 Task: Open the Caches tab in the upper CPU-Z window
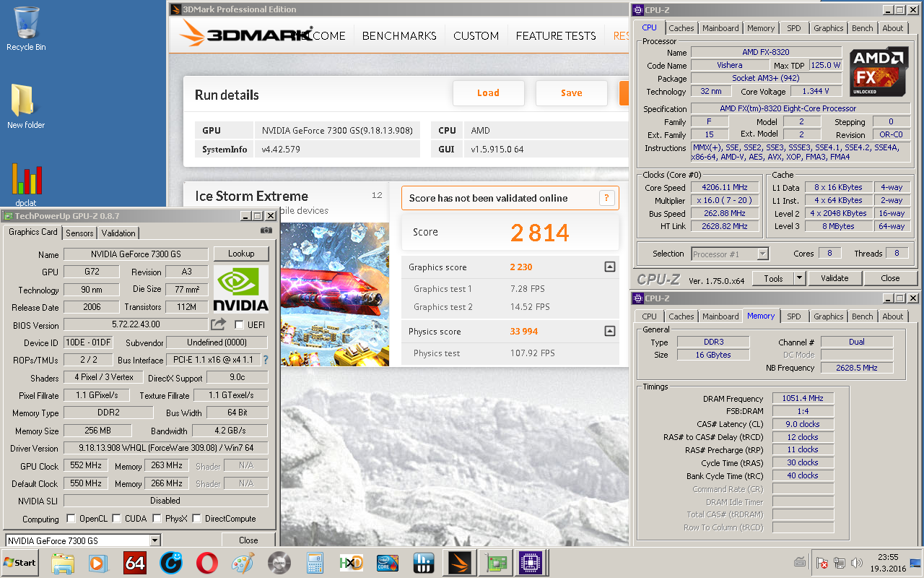pyautogui.click(x=681, y=28)
